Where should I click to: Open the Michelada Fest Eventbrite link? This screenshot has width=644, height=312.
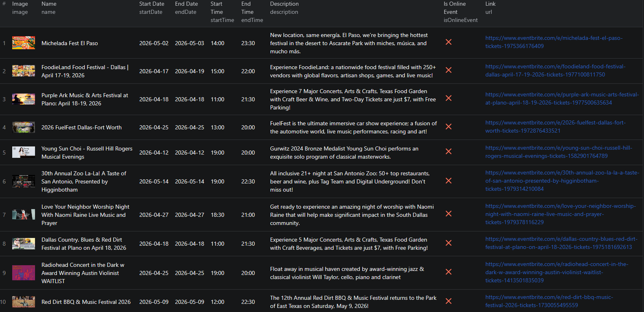[x=554, y=42]
